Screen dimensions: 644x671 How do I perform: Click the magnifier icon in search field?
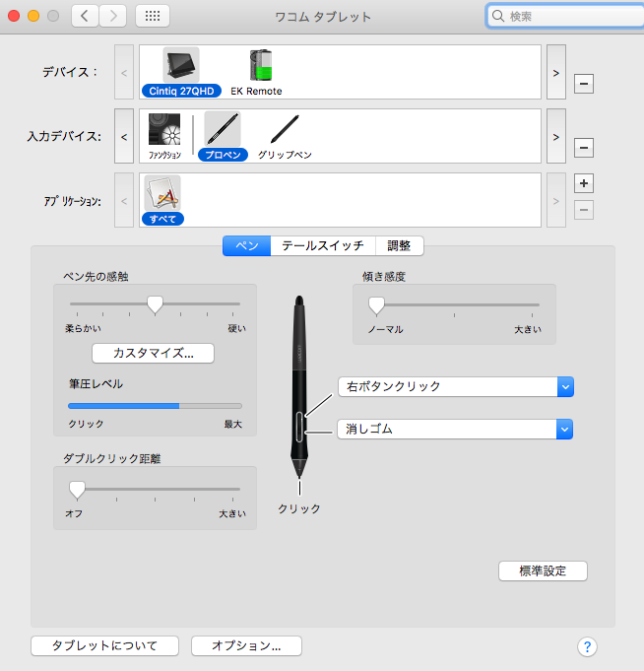498,17
